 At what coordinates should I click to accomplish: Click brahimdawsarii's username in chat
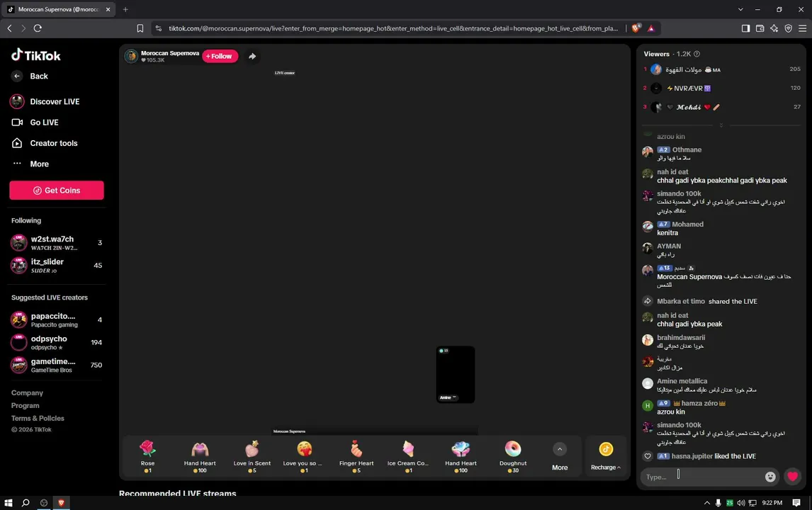(681, 338)
